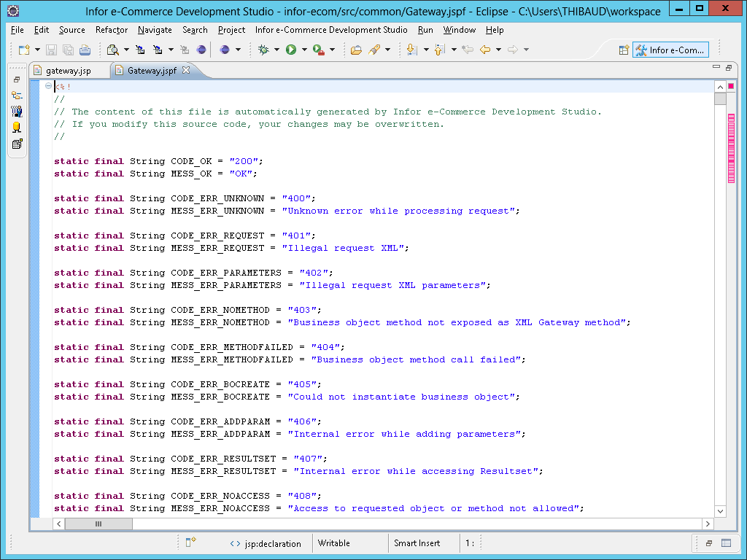Expand the dropdown beside the Debug icon
Image resolution: width=747 pixels, height=560 pixels.
point(276,50)
